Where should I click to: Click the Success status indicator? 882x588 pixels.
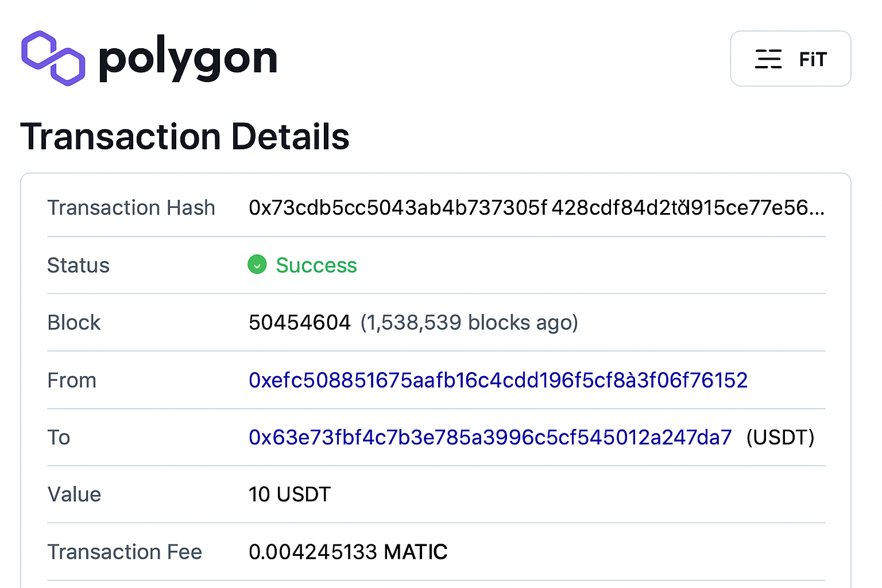pyautogui.click(x=316, y=265)
